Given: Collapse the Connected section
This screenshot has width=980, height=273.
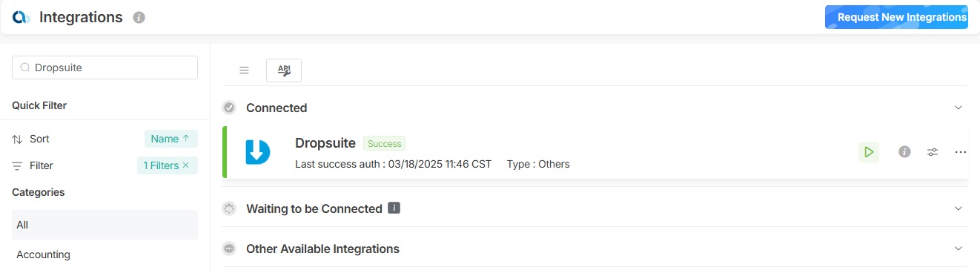Looking at the screenshot, I should click(959, 108).
